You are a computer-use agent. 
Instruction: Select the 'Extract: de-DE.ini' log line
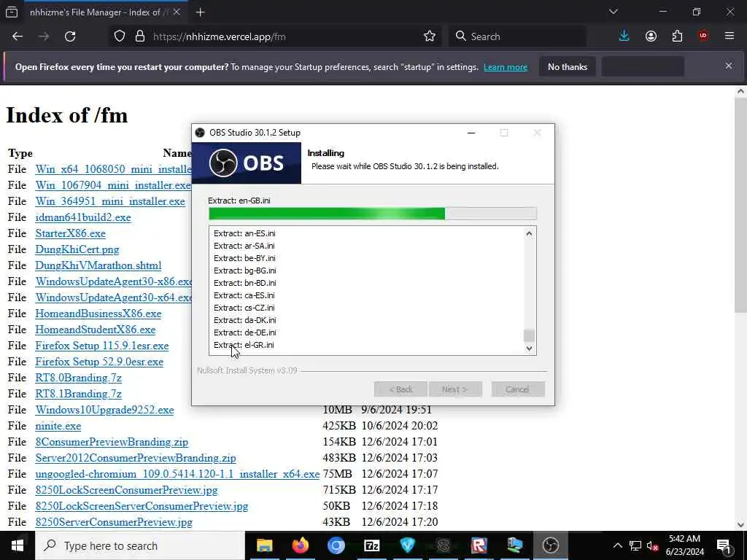244,332
